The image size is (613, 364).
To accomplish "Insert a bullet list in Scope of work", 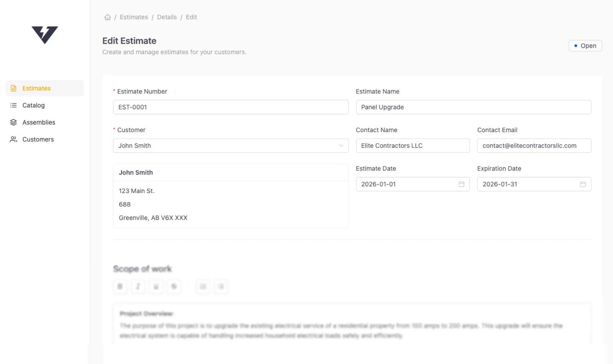I will click(x=203, y=286).
